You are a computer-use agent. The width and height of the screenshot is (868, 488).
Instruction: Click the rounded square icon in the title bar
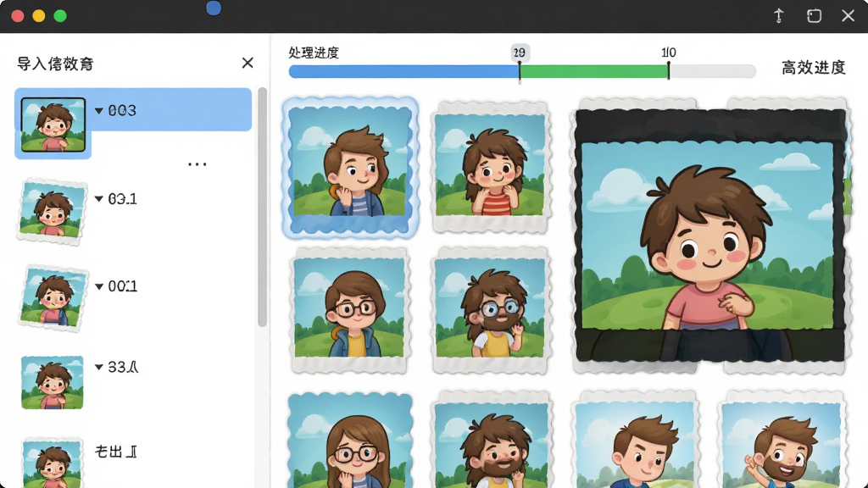tap(814, 16)
